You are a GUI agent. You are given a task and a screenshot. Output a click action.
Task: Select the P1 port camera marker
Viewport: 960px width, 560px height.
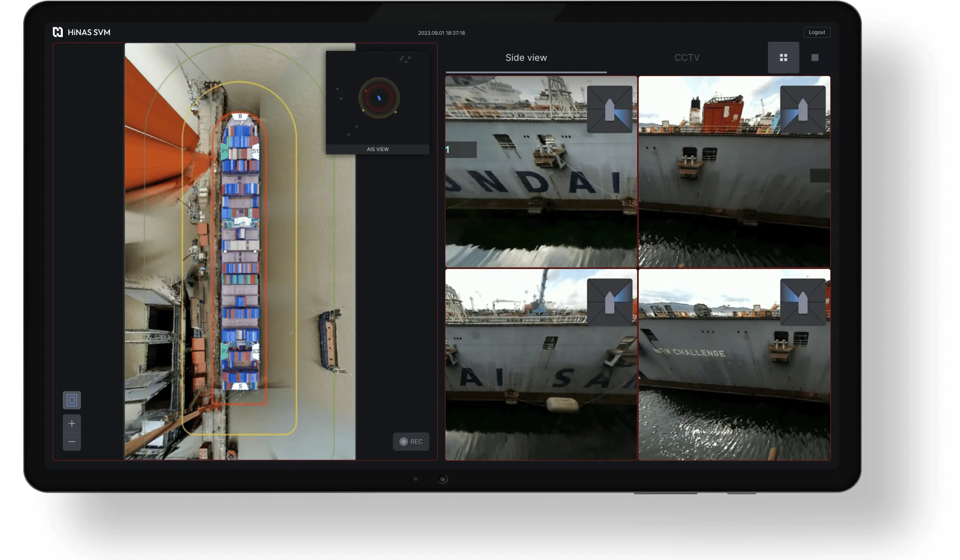click(x=224, y=151)
